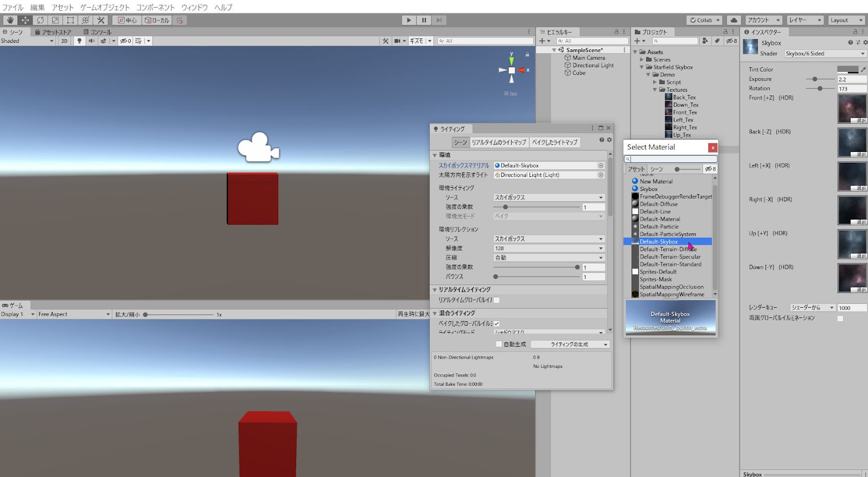Click the Select Material search field
The image size is (868, 477).
pyautogui.click(x=671, y=159)
